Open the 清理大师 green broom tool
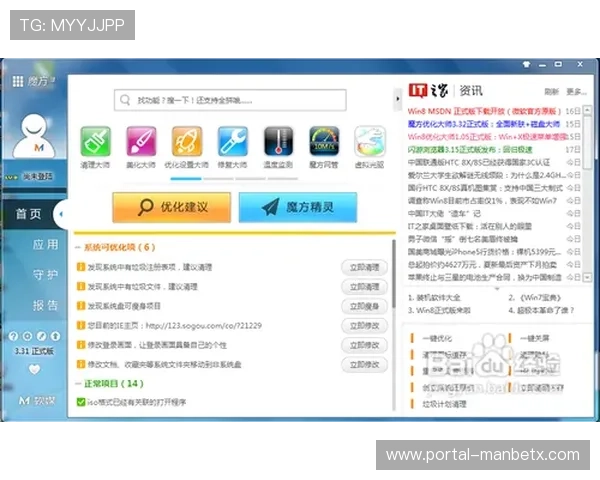 pos(95,141)
